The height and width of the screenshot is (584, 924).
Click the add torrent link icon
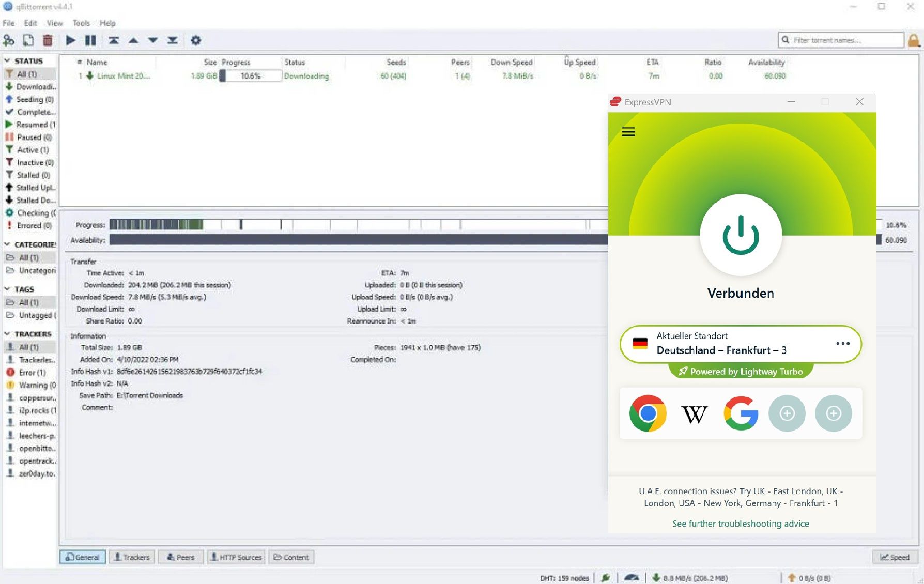[x=9, y=40]
